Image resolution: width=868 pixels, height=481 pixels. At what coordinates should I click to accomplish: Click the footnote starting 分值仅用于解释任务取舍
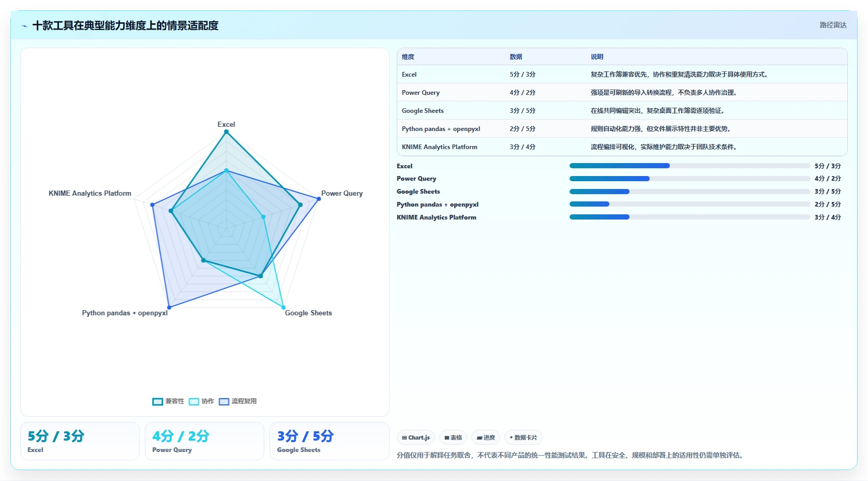click(571, 455)
